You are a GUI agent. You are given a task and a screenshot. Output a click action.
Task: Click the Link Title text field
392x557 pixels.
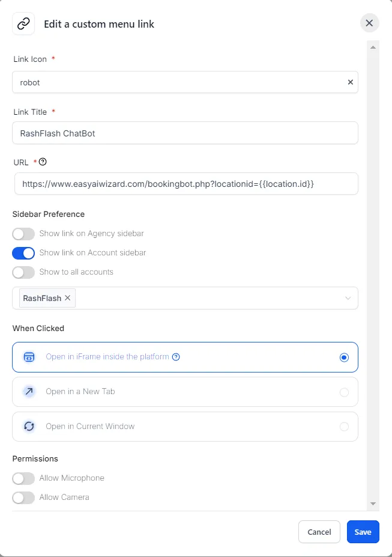click(185, 133)
